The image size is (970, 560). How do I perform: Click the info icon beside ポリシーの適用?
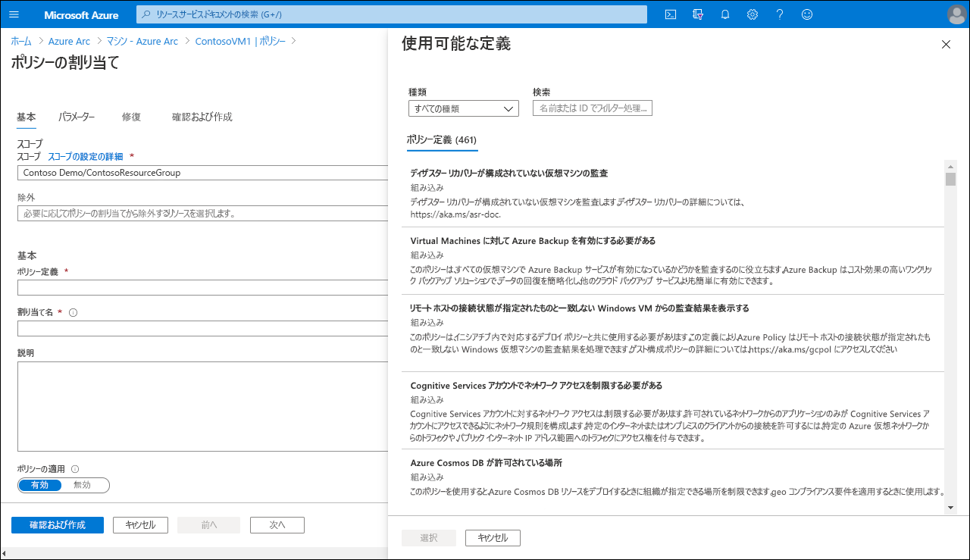click(x=75, y=469)
